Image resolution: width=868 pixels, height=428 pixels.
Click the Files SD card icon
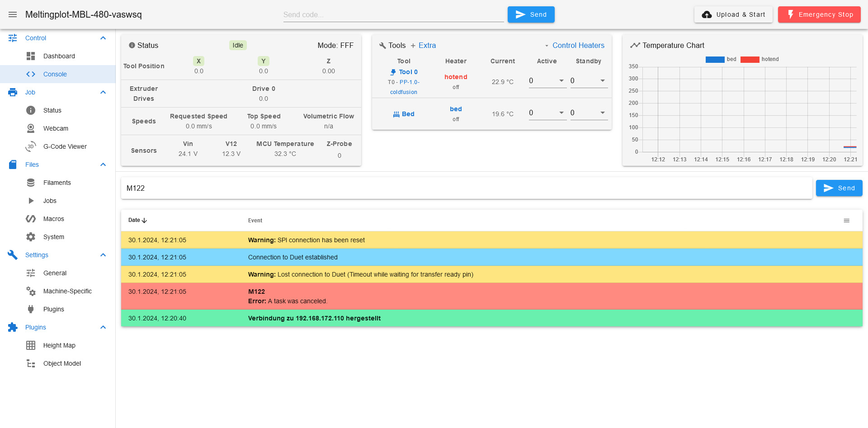click(x=13, y=165)
